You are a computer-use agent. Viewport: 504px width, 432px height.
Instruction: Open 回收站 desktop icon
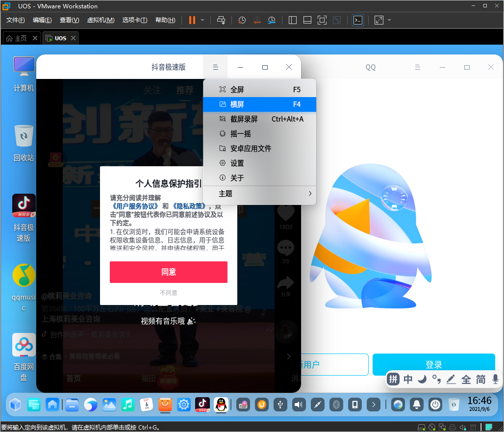[x=24, y=144]
